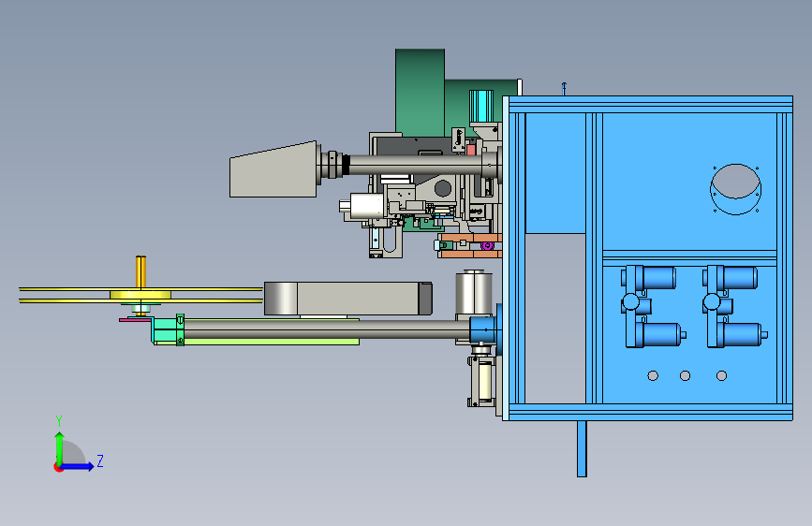Select the small magenta part in orange clamp

[487, 245]
